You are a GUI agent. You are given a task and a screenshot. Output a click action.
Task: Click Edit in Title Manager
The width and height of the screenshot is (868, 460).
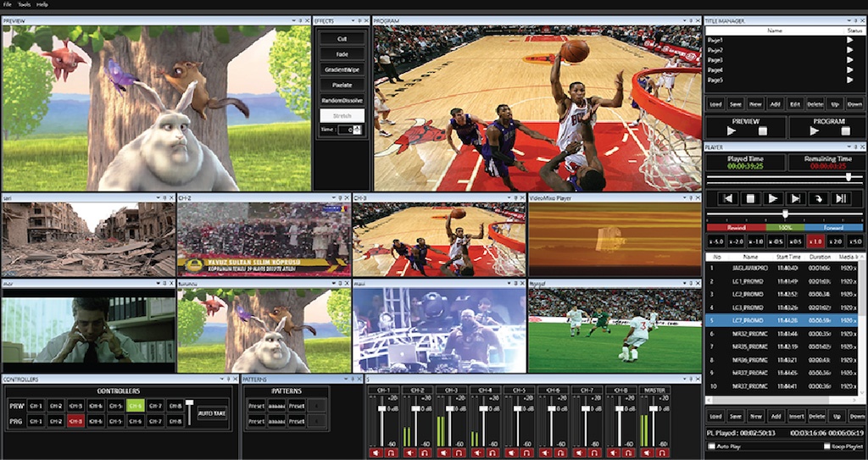coord(795,103)
